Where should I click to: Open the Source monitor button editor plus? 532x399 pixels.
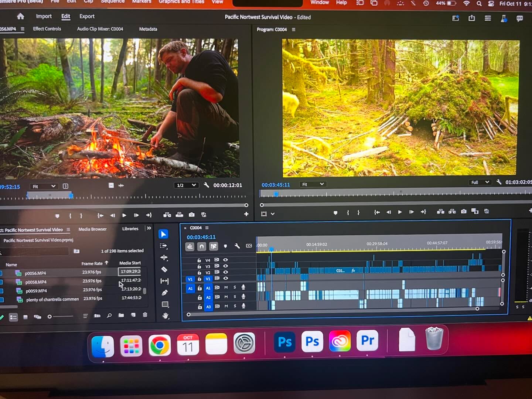[246, 214]
